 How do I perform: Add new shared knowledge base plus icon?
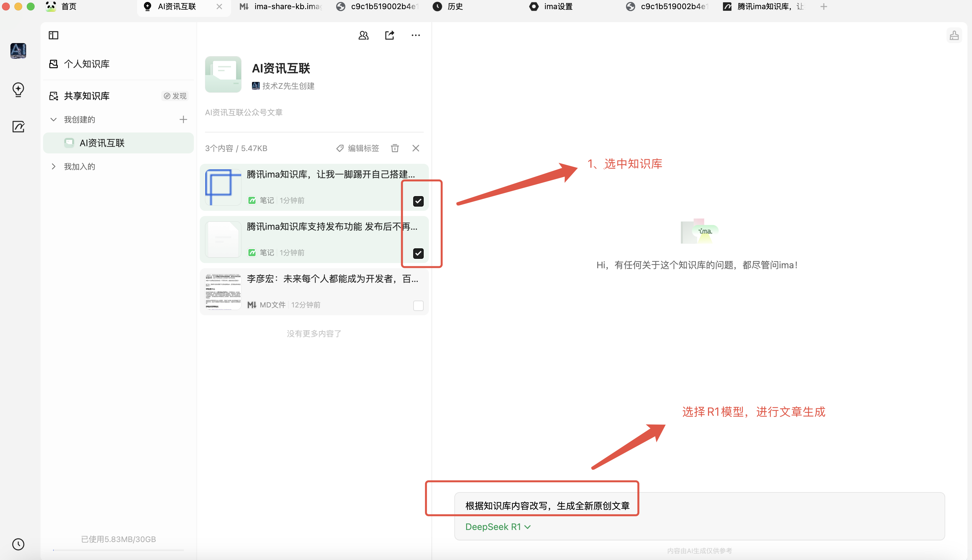(183, 120)
